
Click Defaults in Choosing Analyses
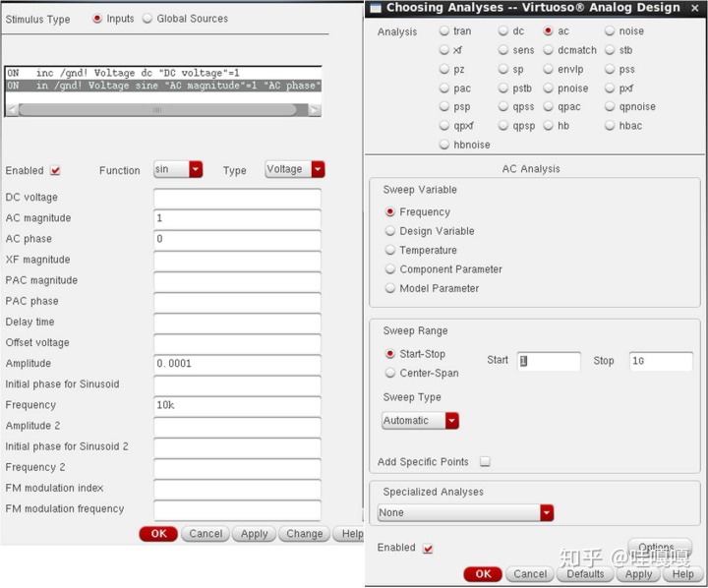point(585,574)
